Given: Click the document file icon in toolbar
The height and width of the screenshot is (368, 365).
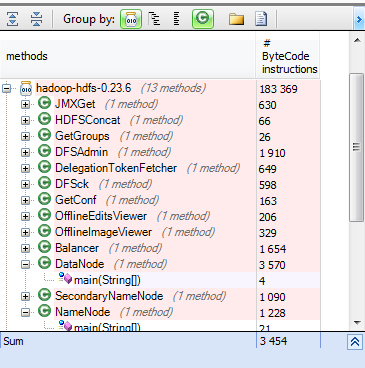Looking at the screenshot, I should point(261,19).
